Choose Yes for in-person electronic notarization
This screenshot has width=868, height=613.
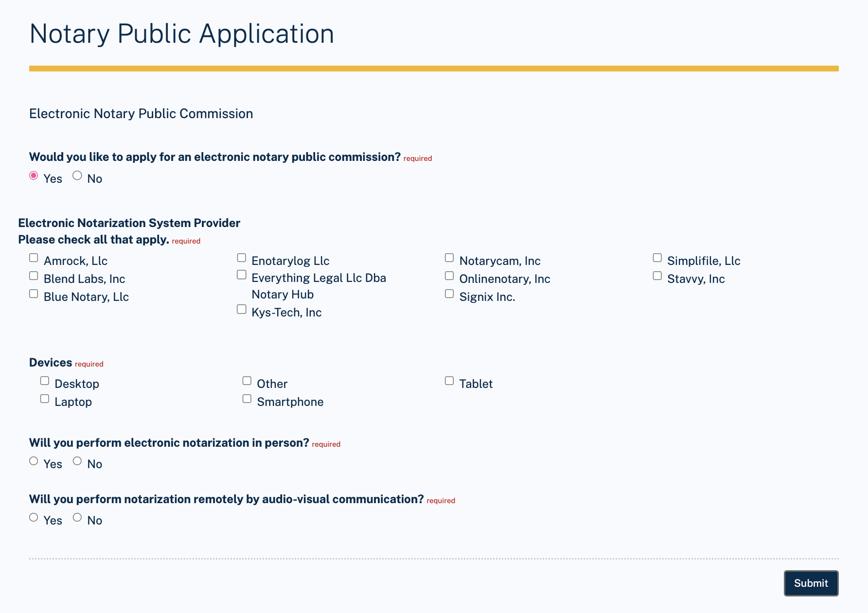pyautogui.click(x=33, y=460)
